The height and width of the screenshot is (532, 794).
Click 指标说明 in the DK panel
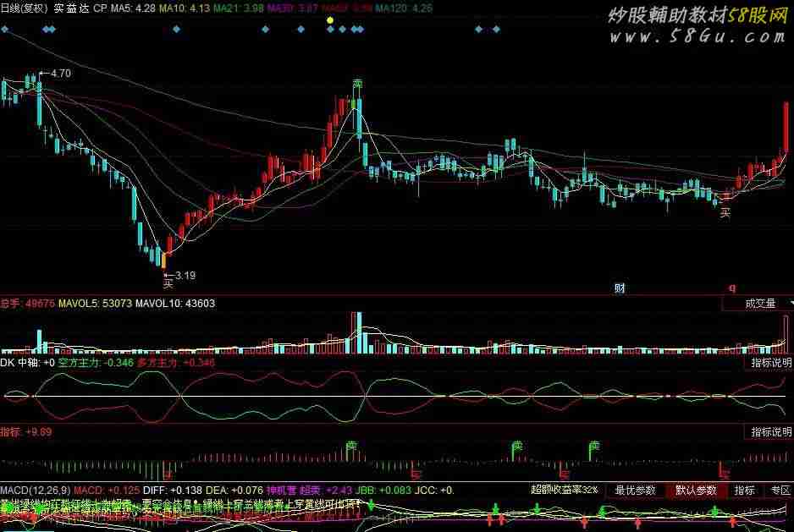[770, 363]
